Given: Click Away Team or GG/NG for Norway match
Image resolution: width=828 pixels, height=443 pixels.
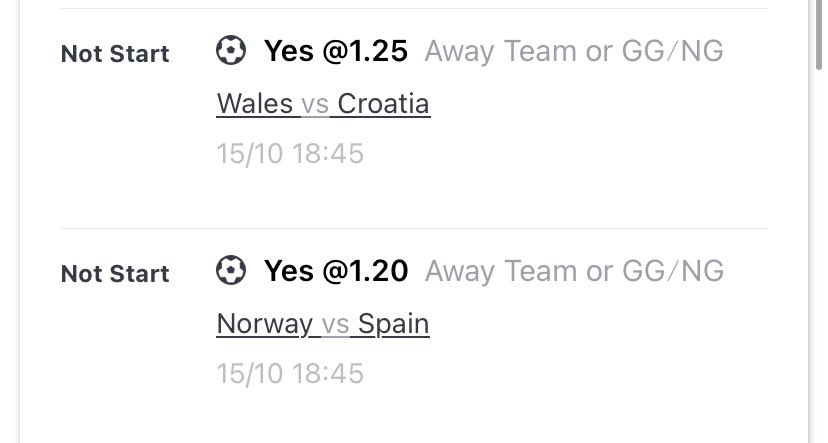Looking at the screenshot, I should [x=574, y=271].
